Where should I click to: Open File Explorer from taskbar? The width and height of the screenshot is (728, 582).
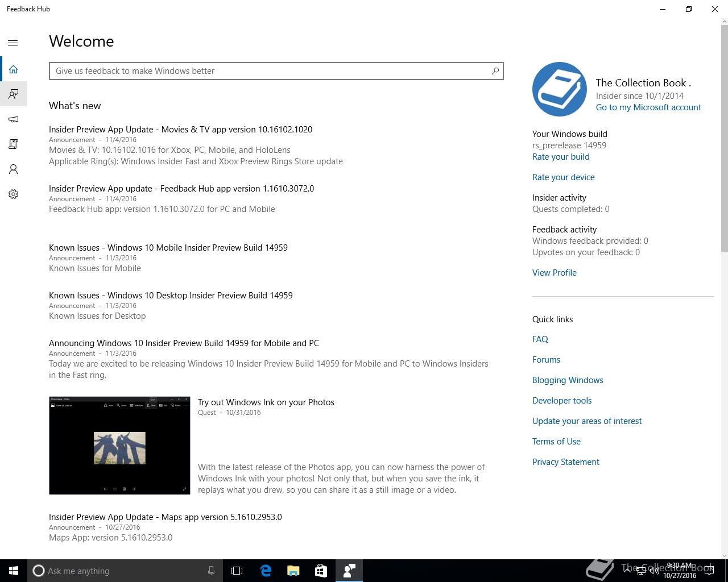point(293,571)
